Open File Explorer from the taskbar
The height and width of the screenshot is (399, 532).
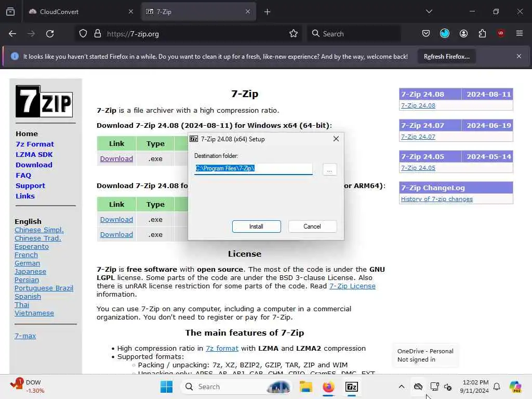point(305,387)
